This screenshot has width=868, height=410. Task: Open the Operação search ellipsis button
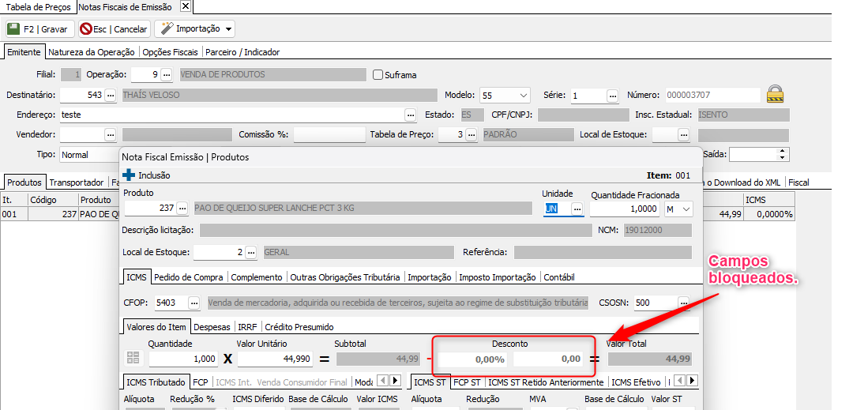point(166,75)
